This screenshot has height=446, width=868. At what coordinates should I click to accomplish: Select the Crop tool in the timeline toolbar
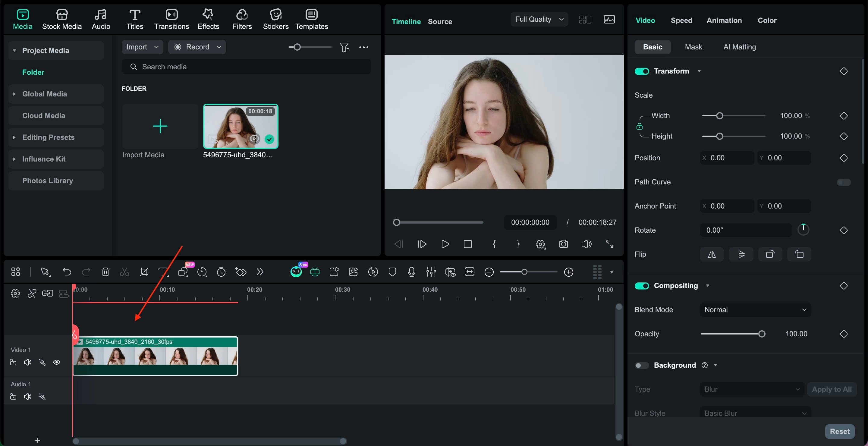click(144, 272)
